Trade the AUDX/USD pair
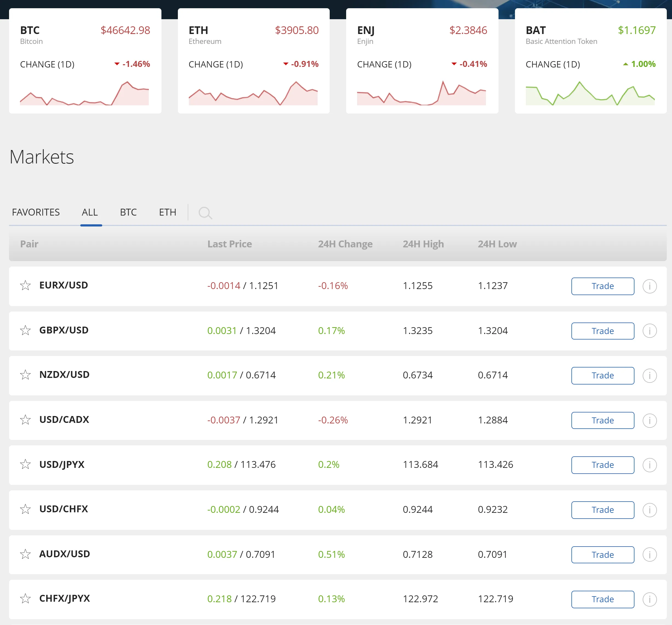This screenshot has width=672, height=625. [x=602, y=554]
